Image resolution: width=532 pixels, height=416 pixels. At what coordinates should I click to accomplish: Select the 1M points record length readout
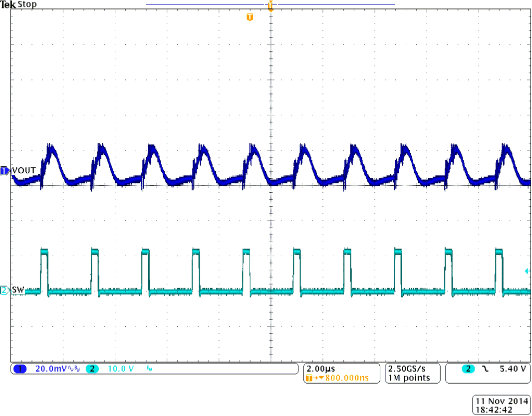[409, 378]
